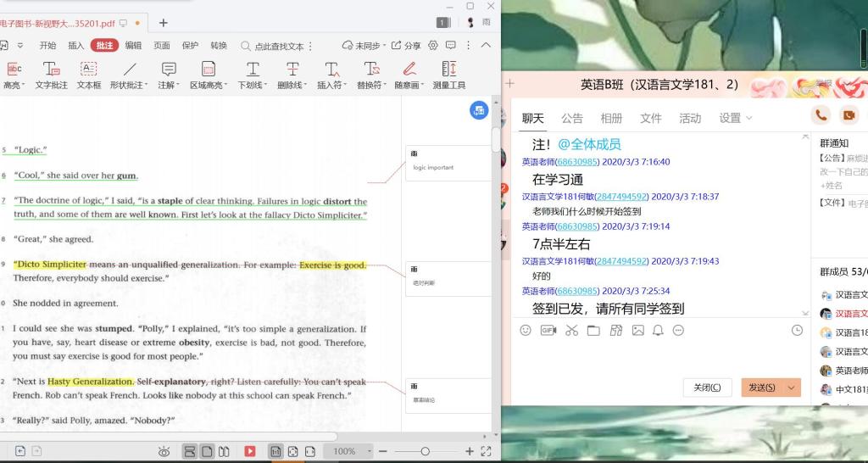The image size is (868, 463).
Task: Click the 关闭(C) button
Action: point(707,388)
